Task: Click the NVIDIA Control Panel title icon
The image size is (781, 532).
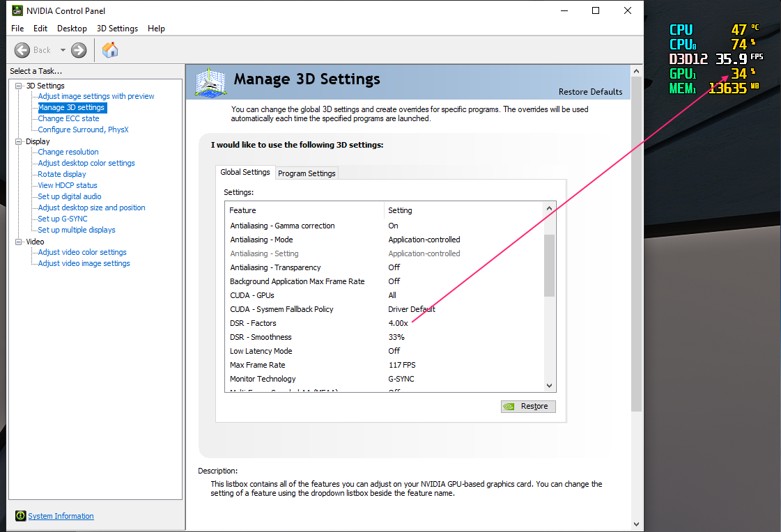Action: click(17, 10)
